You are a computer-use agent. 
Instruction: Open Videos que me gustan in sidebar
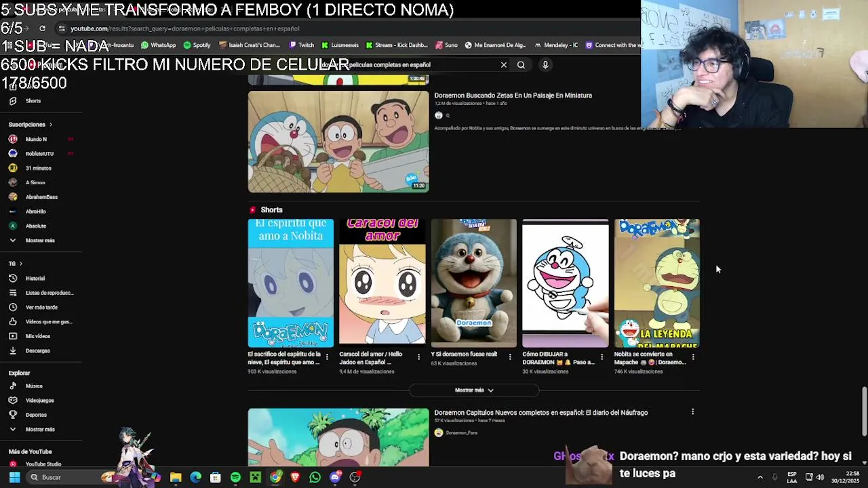(x=41, y=322)
